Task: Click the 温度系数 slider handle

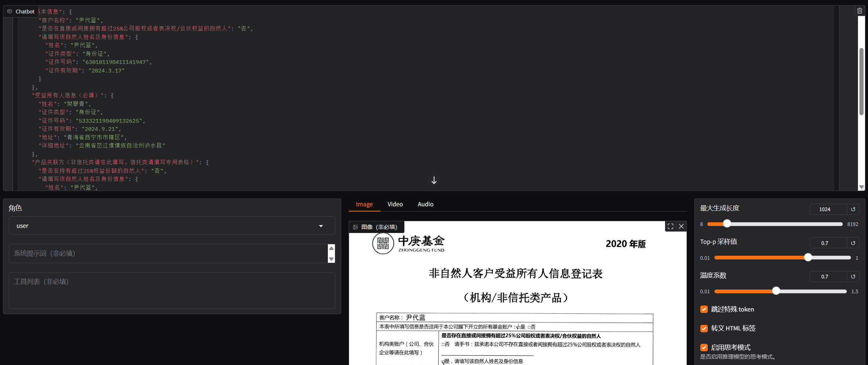Action: point(776,291)
